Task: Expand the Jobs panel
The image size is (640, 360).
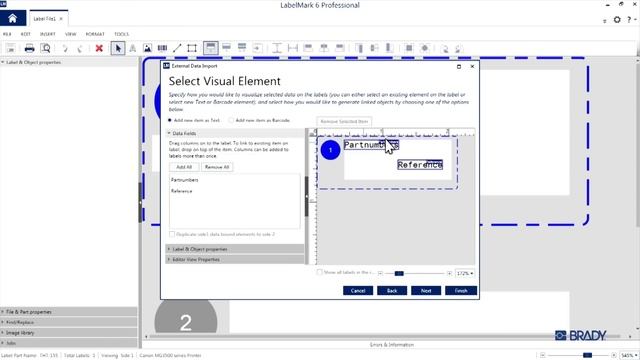Action: pos(69,343)
